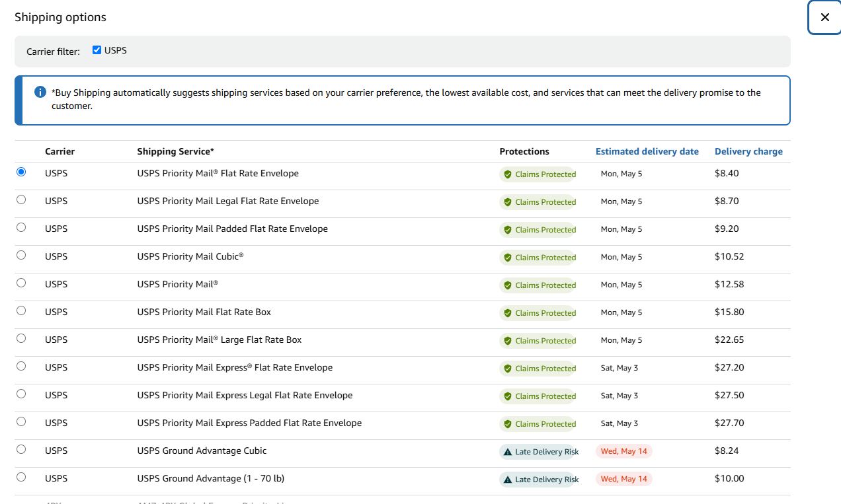
Task: Click warning triangle icon in Ground Advantage Cubic row
Action: click(x=508, y=452)
